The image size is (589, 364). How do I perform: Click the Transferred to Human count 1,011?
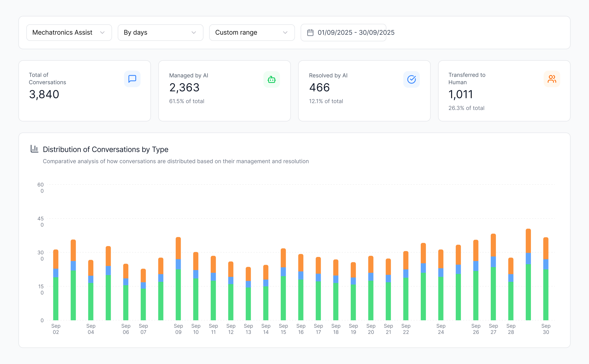point(460,94)
